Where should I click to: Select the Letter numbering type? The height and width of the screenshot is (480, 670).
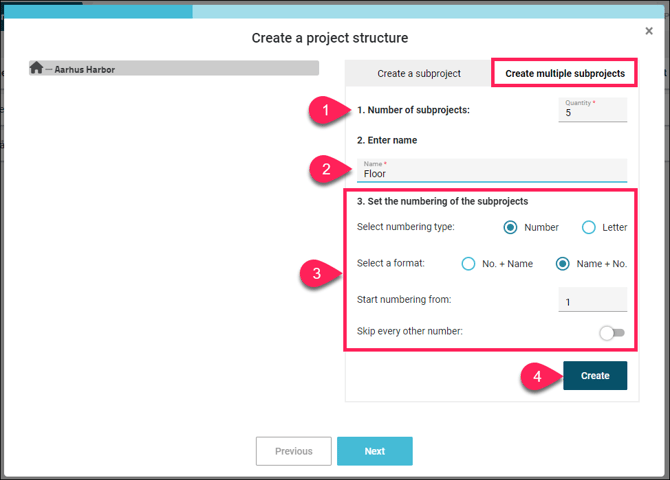tap(589, 227)
